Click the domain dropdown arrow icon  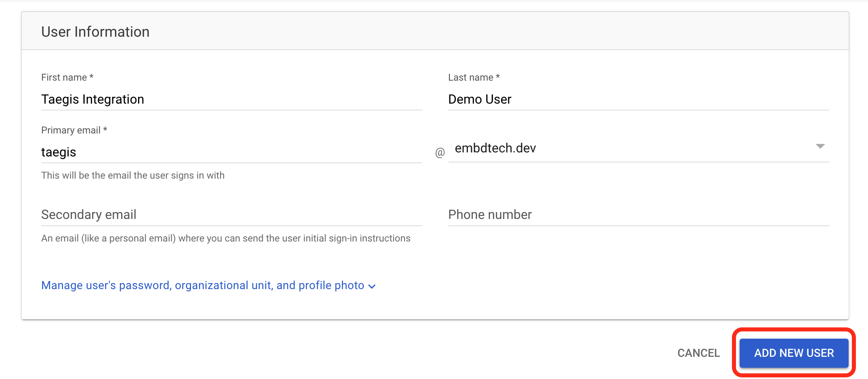point(820,146)
